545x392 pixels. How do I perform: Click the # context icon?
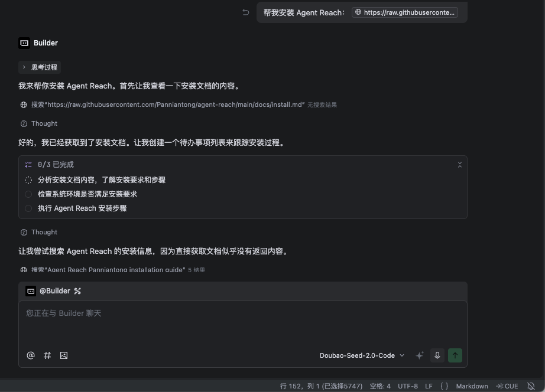click(x=47, y=355)
